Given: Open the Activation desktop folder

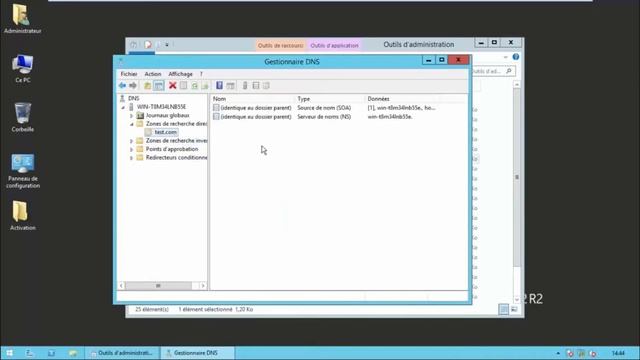Looking at the screenshot, I should (22, 216).
